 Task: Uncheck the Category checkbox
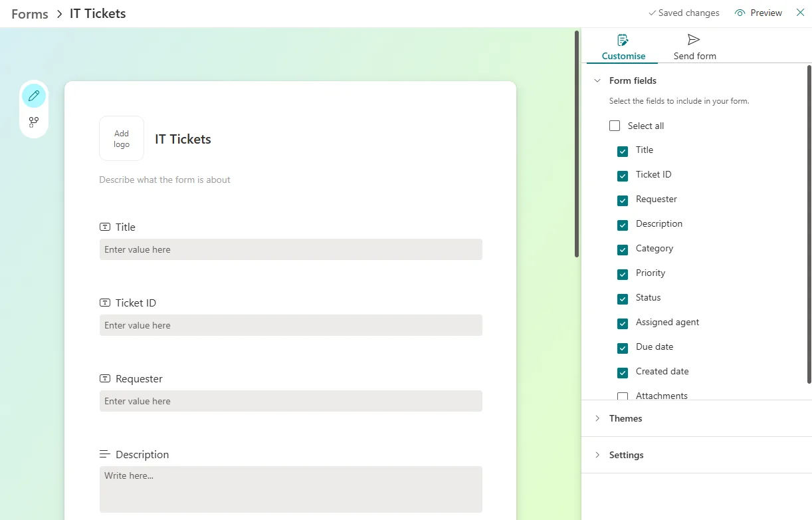point(623,250)
